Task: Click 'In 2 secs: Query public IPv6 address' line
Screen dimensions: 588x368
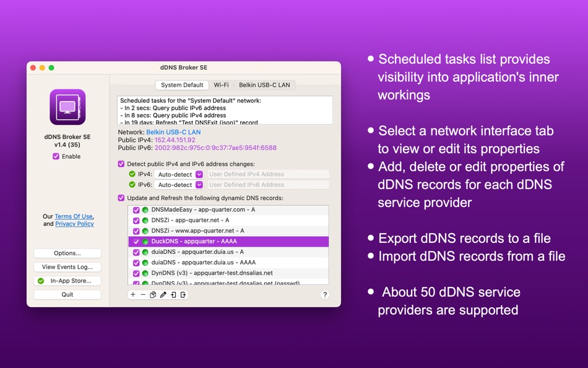Action: (173, 108)
